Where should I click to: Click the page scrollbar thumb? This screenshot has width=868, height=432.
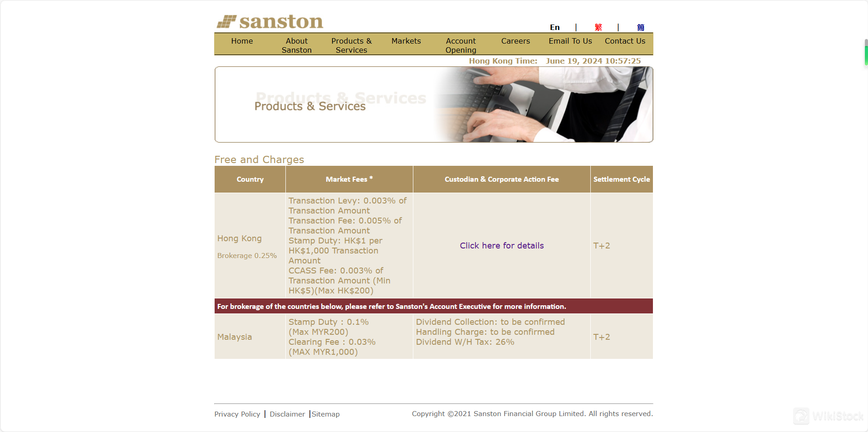click(x=866, y=53)
